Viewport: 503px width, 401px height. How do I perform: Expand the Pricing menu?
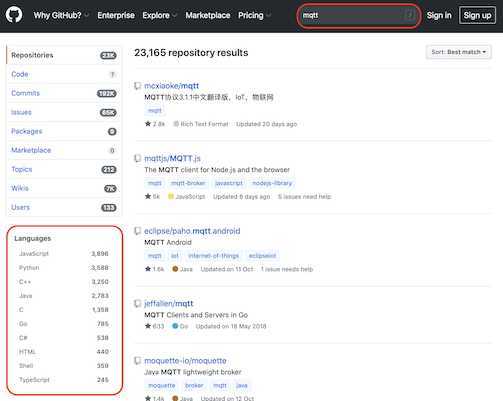click(x=254, y=15)
